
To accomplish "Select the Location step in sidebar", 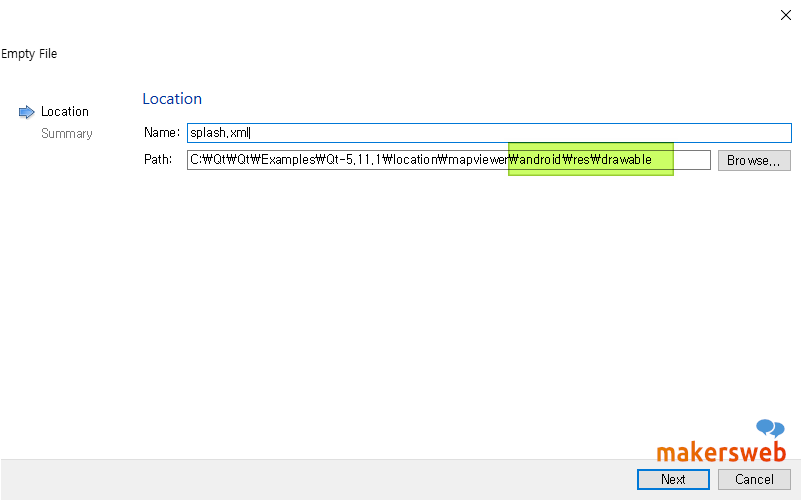I will 65,112.
